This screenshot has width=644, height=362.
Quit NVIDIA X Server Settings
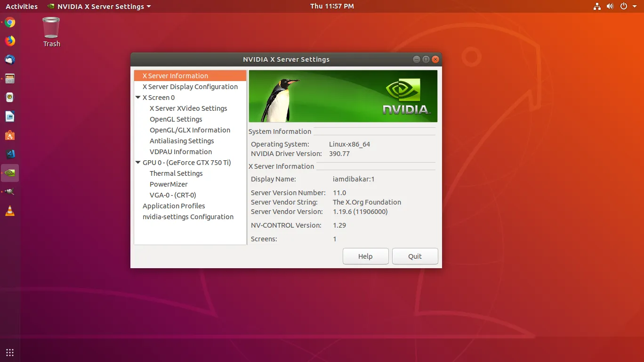[415, 256]
